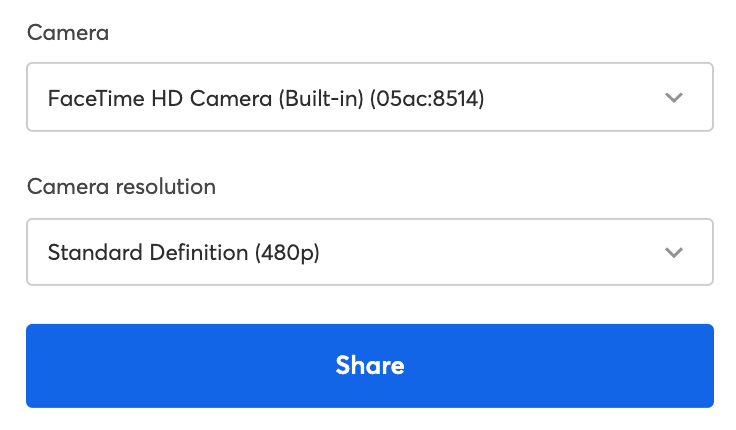
Task: Select the Standard Definition (480p) field
Action: (370, 252)
